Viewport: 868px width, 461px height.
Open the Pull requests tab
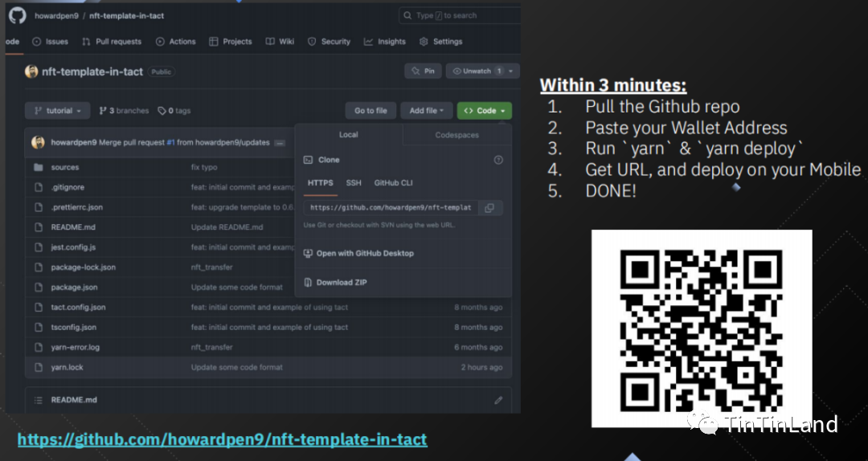[112, 42]
